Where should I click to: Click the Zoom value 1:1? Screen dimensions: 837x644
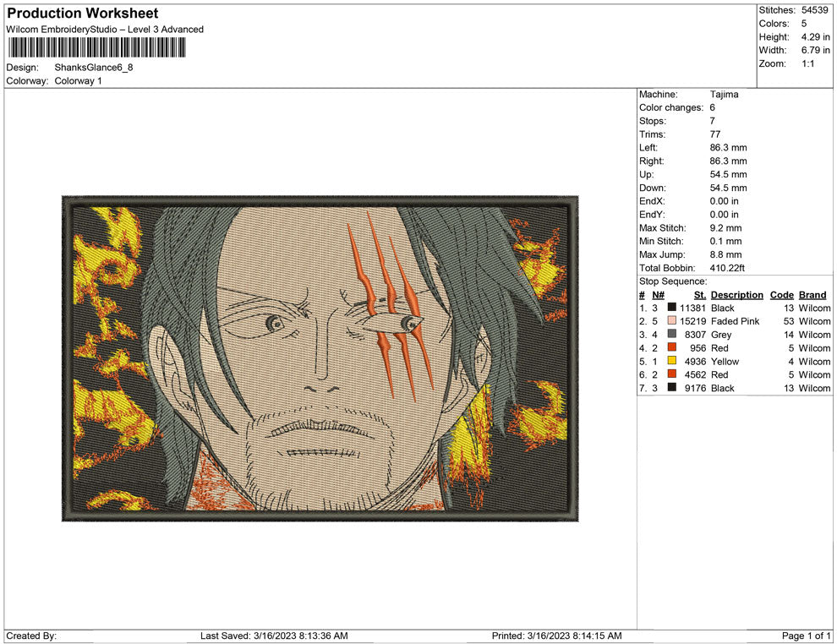pos(807,63)
